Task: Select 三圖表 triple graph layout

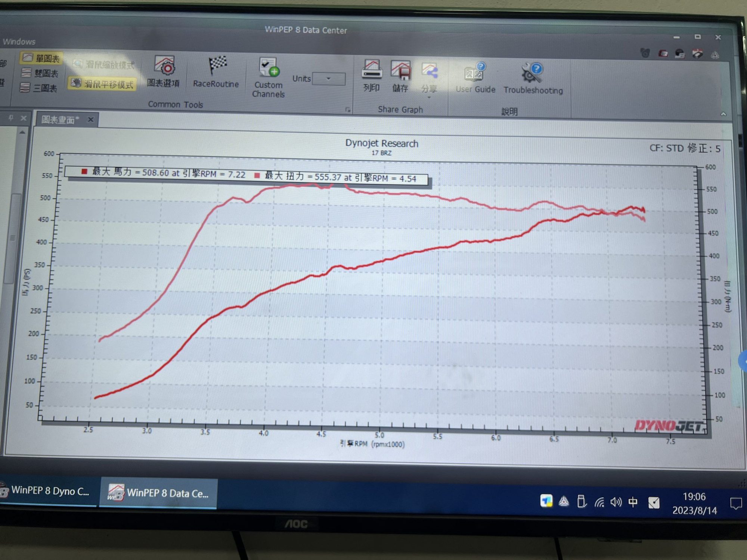Action: click(x=39, y=88)
